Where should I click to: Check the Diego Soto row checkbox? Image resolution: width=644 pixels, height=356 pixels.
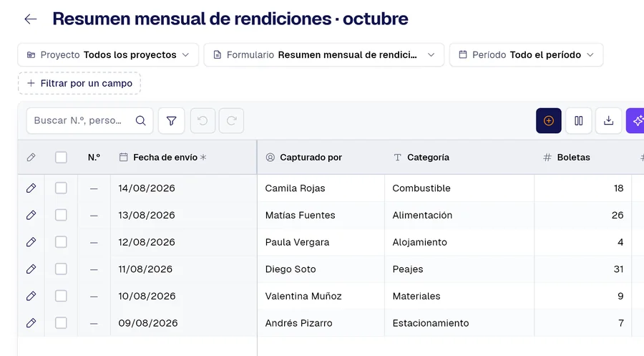[x=62, y=269]
